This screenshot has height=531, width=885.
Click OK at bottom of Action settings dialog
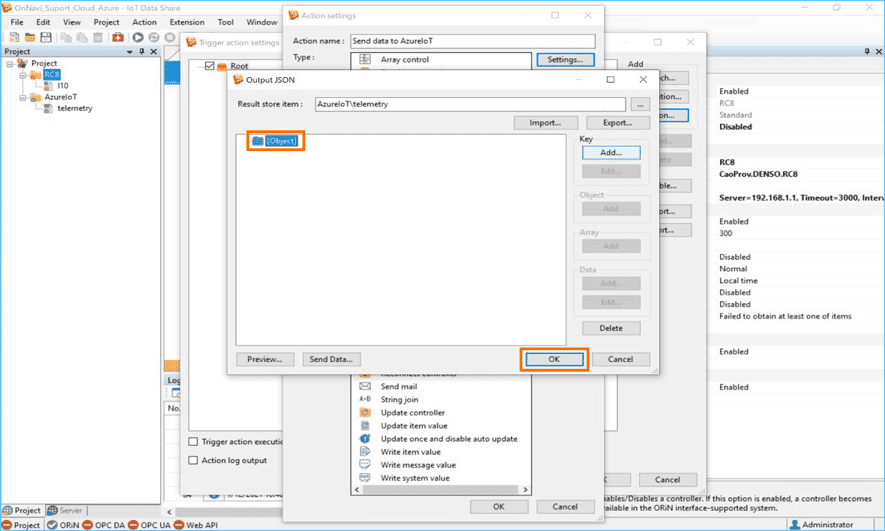tap(499, 507)
